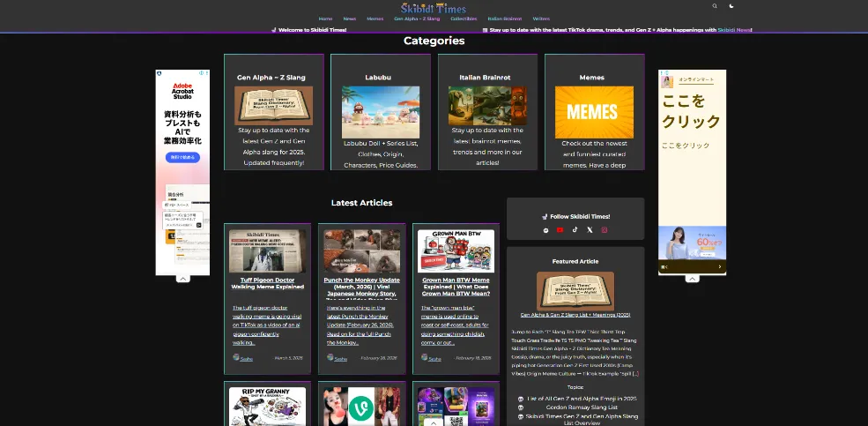Viewport: 868px width, 426px height.
Task: Open Gen Alpha & Gen Z Slang List link
Action: point(575,315)
